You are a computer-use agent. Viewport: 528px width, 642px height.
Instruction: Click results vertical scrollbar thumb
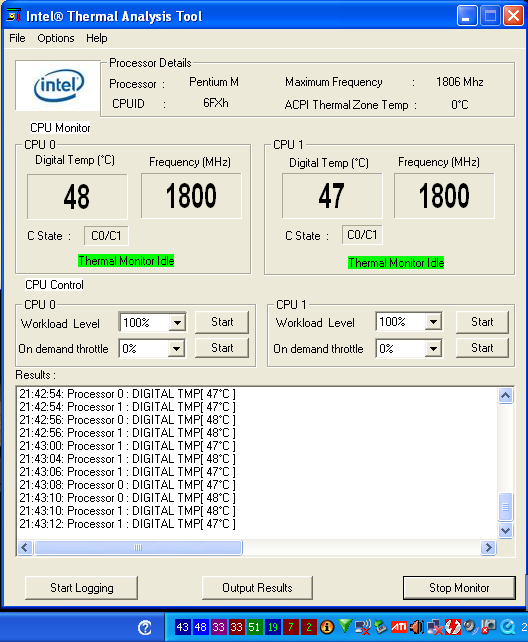click(505, 507)
